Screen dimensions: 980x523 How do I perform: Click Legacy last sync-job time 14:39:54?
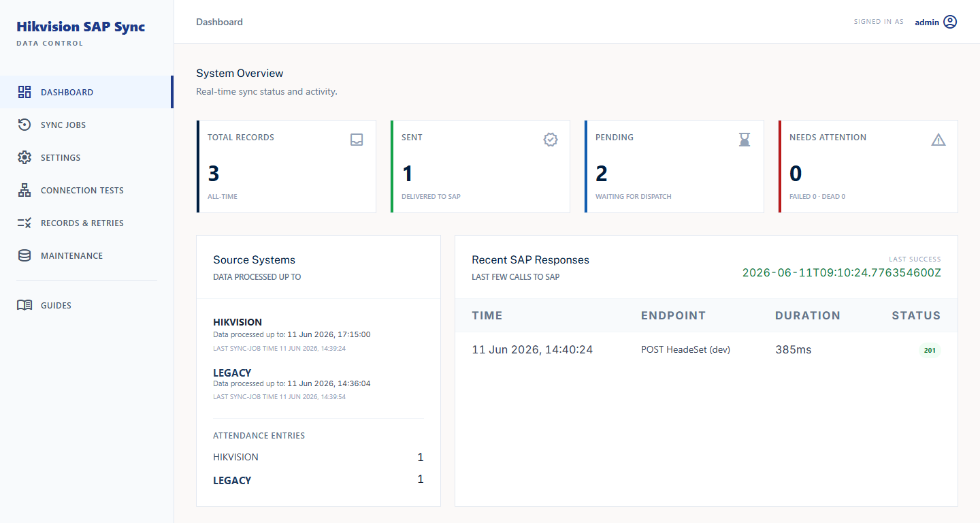click(279, 397)
